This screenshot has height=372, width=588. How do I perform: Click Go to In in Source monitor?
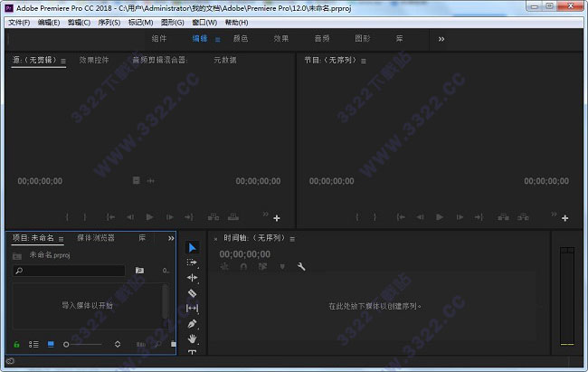(110, 217)
